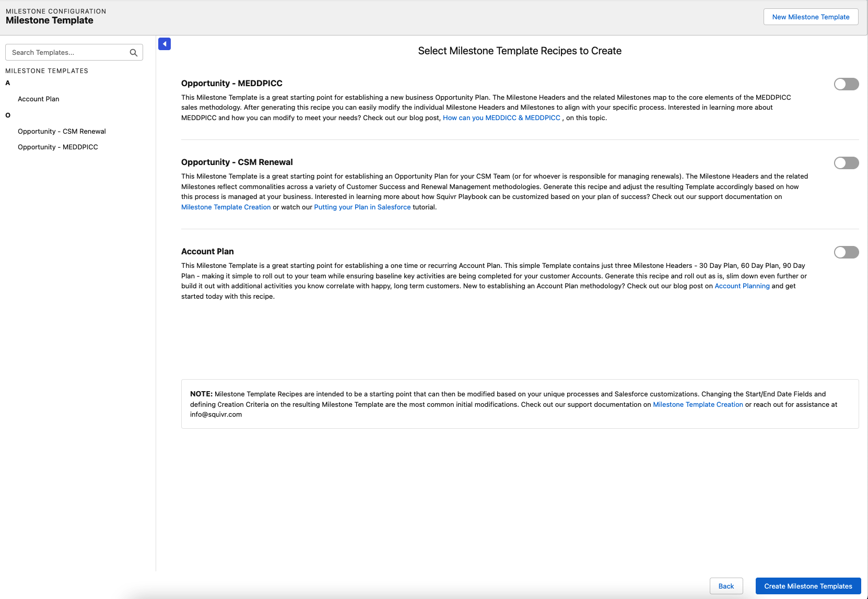
Task: Click the info@squivr.com email text
Action: [x=216, y=414]
